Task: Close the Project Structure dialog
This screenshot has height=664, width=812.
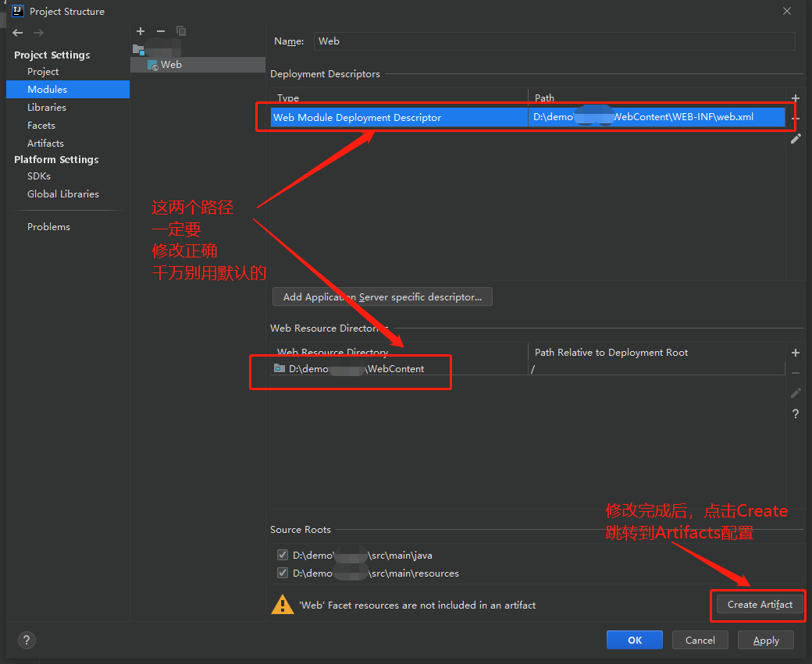Action: pyautogui.click(x=787, y=11)
